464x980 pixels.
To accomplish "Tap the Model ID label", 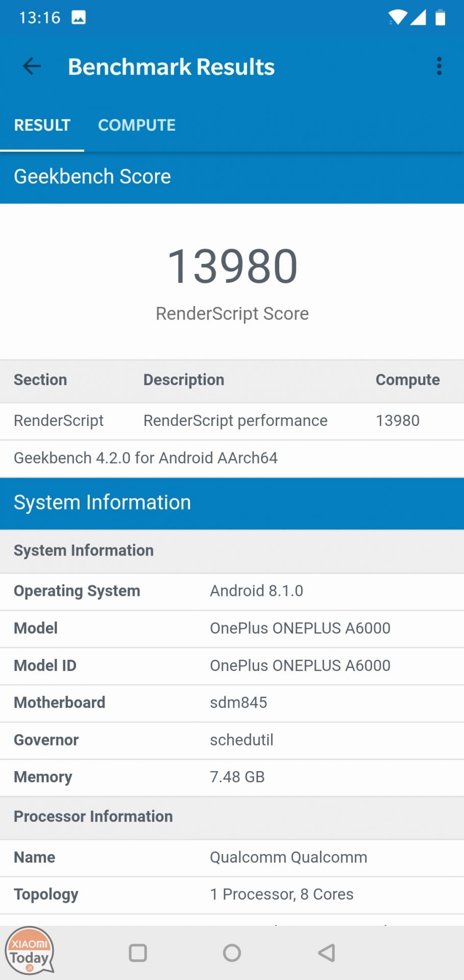I will 45,666.
